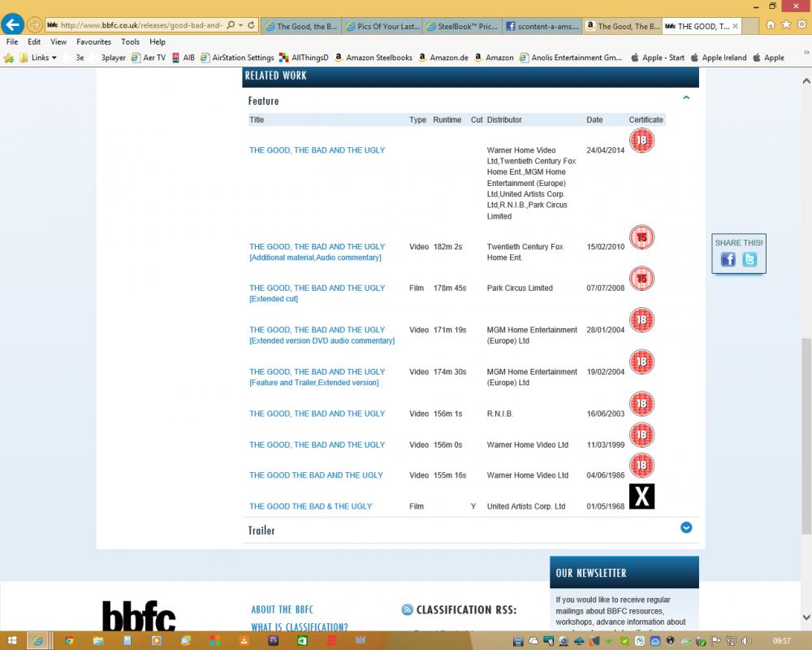This screenshot has height=650, width=812.
Task: Click the Classification RSS feed icon
Action: 407,609
